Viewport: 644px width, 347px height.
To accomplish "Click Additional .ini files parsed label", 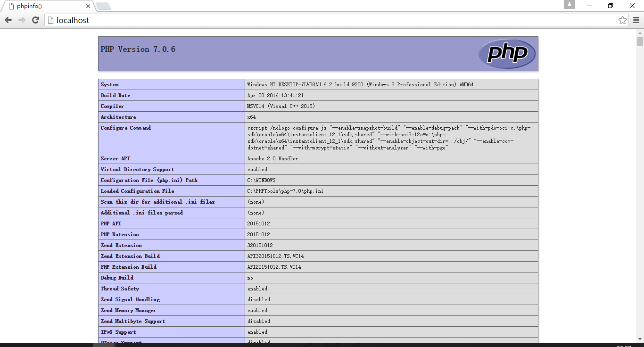I will [142, 213].
